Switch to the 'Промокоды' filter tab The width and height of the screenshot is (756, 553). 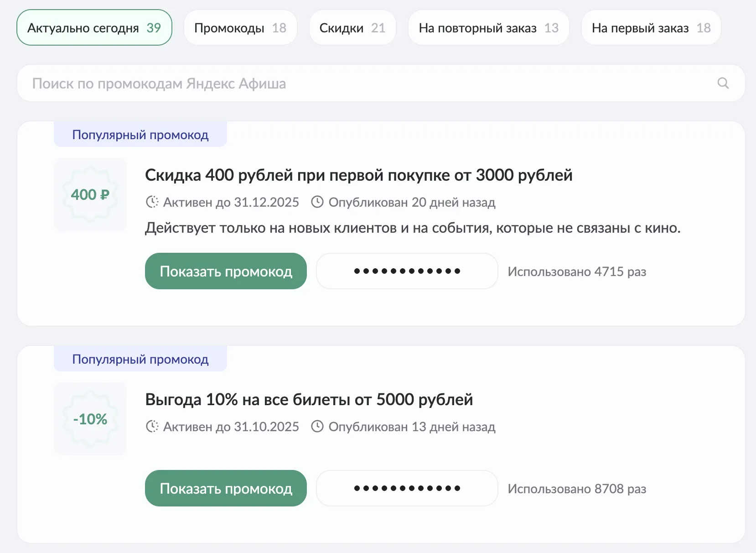(240, 28)
